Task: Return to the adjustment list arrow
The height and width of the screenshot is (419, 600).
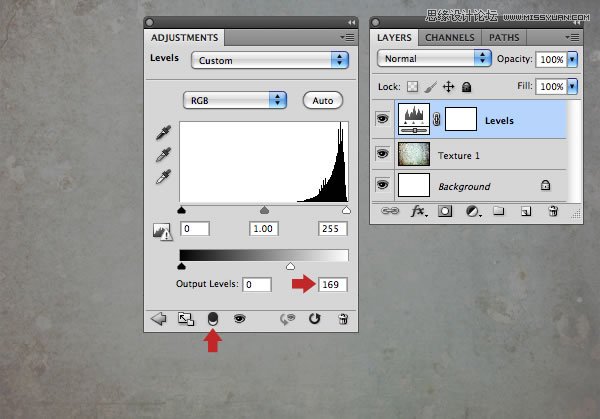Action: [x=158, y=319]
